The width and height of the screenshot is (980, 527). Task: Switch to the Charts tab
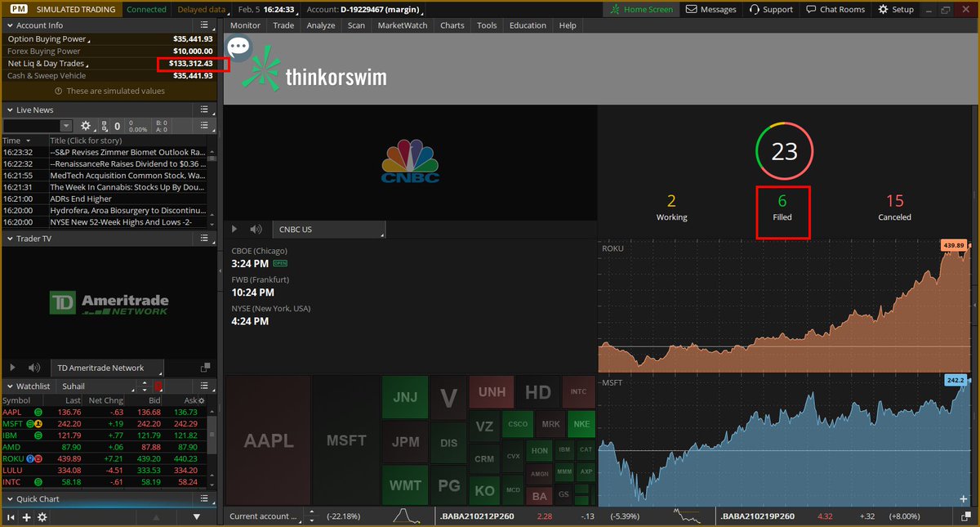tap(452, 25)
